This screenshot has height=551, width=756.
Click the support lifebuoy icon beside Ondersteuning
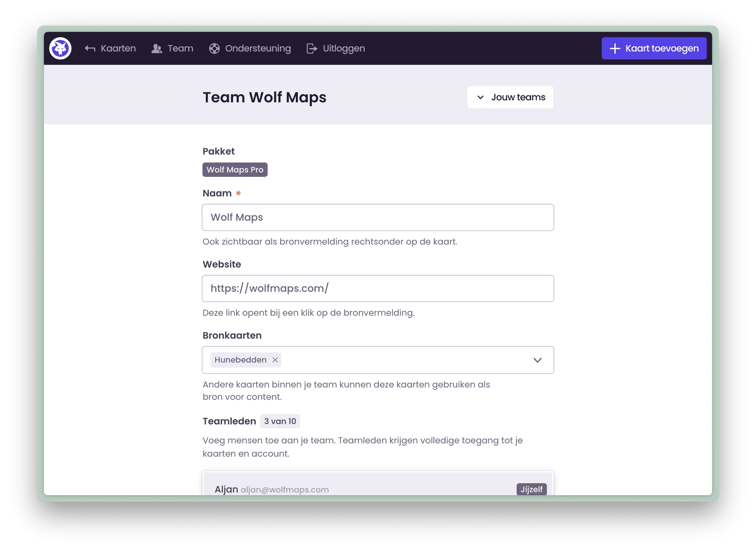click(214, 48)
